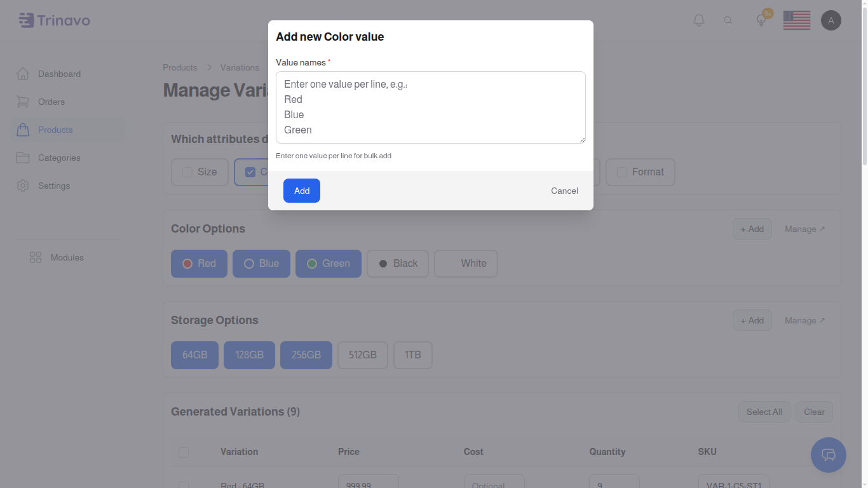This screenshot has height=488, width=868.
Task: Check the Format attribute checkbox
Action: point(621,172)
